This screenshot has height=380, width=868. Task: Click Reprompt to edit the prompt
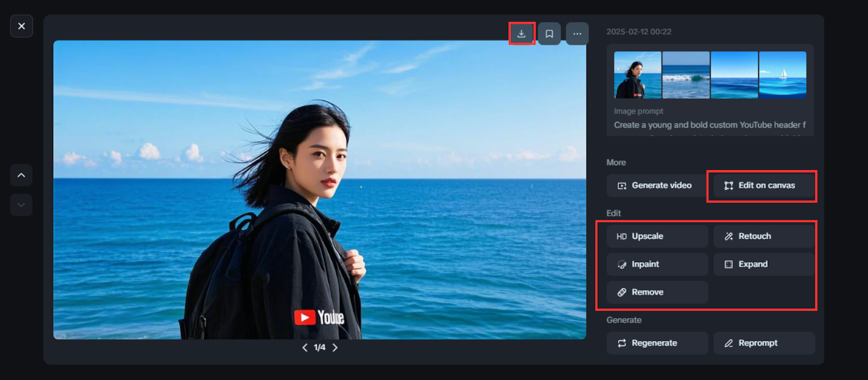click(764, 343)
